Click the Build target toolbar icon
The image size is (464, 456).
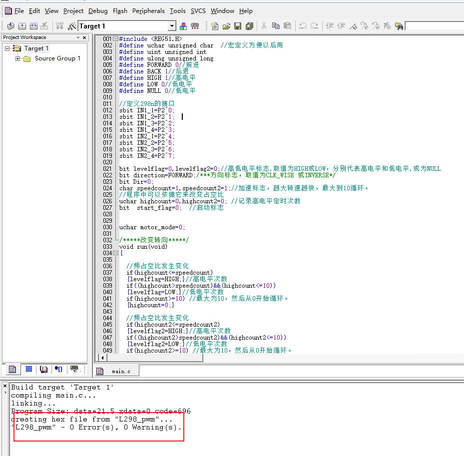(22, 26)
